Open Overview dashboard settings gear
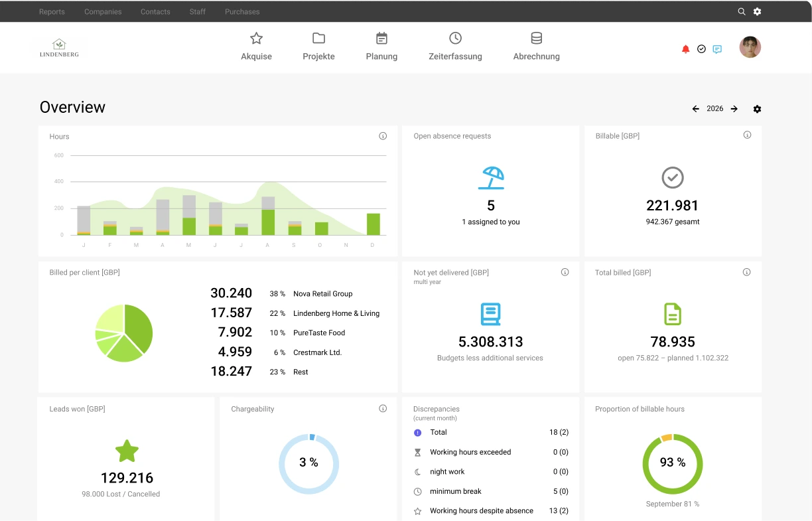 (x=757, y=109)
